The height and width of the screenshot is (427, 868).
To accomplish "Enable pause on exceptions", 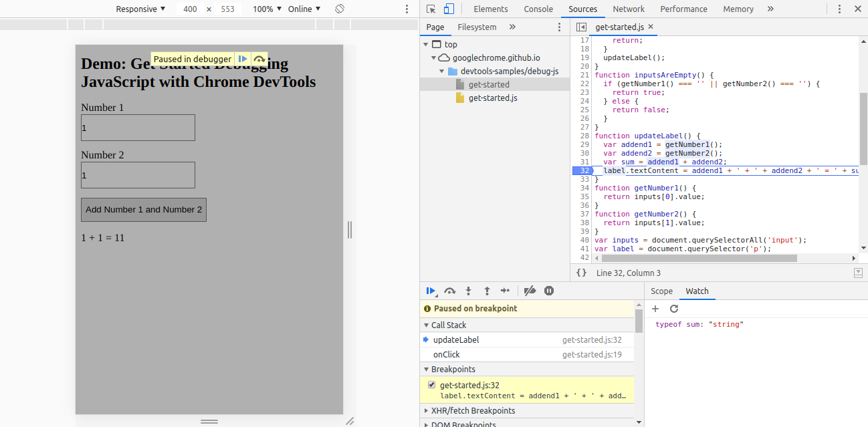I will click(x=548, y=290).
